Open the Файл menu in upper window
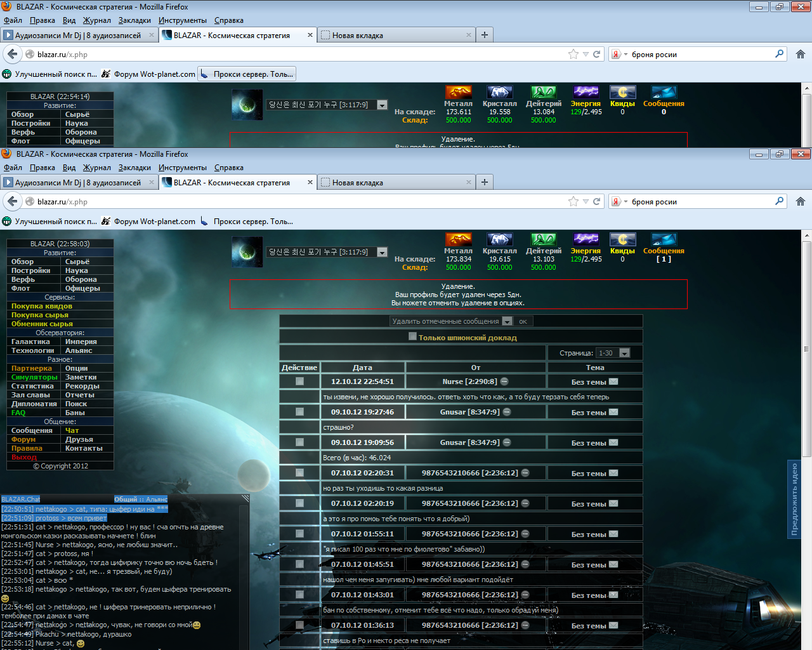812x650 pixels. (13, 20)
